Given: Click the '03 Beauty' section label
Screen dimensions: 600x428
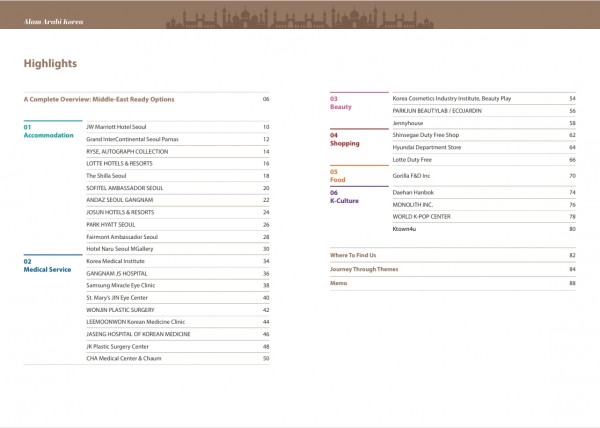Looking at the screenshot, I should 341,103.
